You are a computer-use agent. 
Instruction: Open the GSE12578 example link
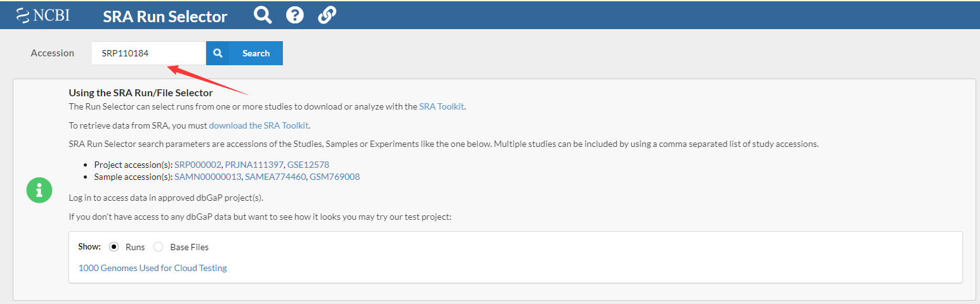308,165
